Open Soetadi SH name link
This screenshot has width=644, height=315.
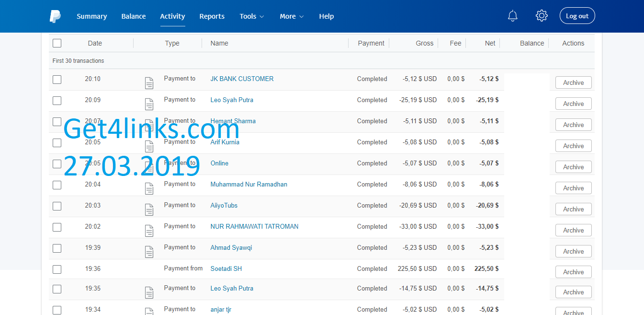(x=226, y=269)
